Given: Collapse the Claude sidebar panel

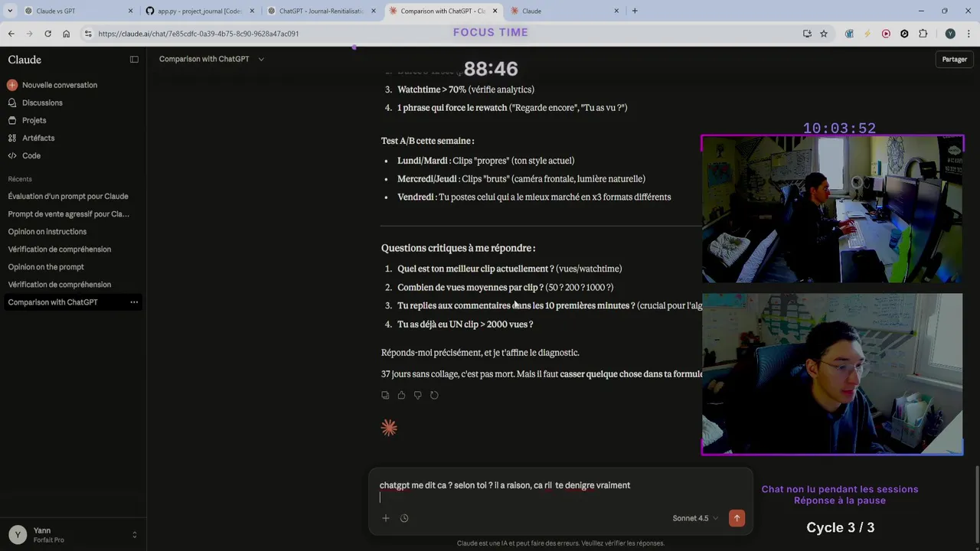Looking at the screenshot, I should [134, 60].
